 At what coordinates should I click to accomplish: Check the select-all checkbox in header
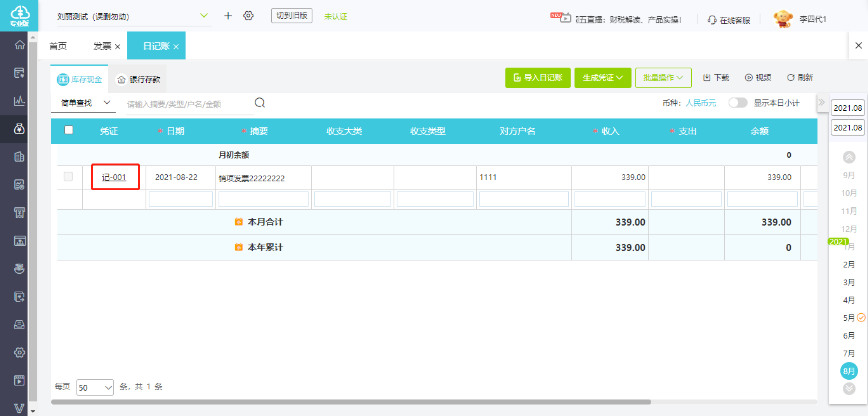(69, 130)
